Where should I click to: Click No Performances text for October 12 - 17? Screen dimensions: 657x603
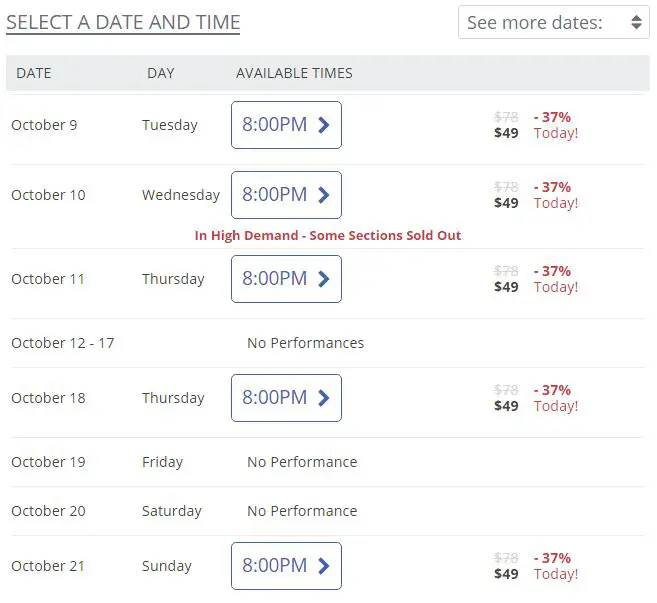(305, 343)
